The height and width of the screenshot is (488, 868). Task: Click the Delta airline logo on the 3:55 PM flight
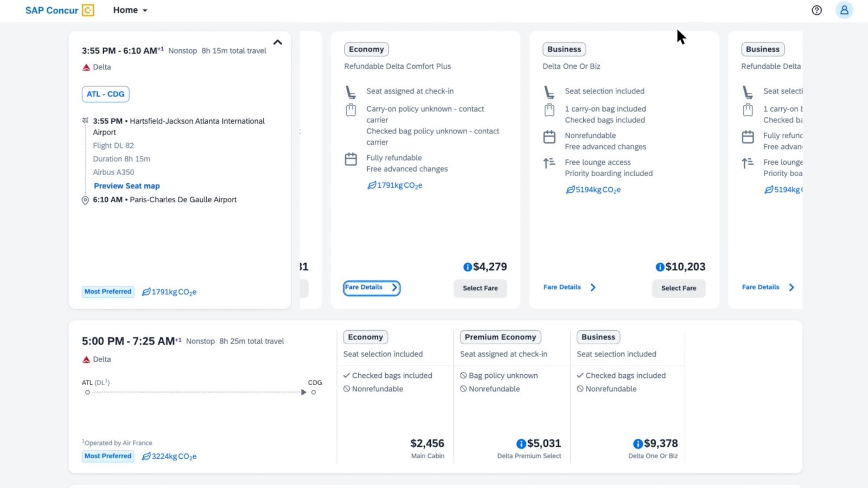pos(86,67)
